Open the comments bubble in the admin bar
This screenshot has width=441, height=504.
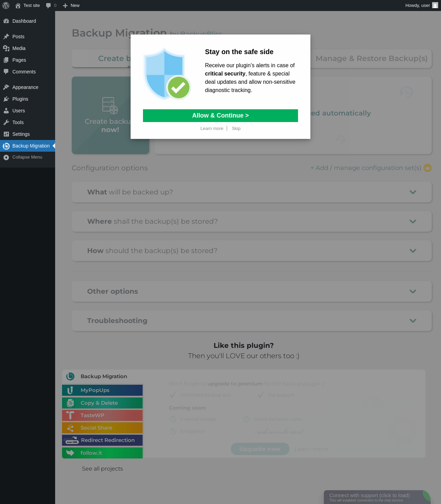tap(51, 6)
